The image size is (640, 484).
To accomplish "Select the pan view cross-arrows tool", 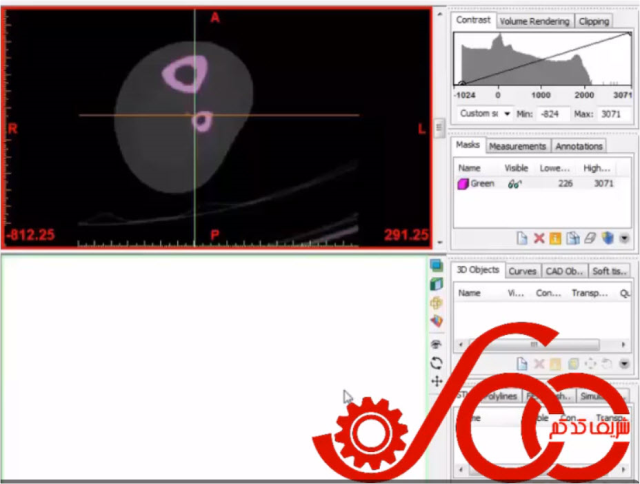I will [437, 381].
